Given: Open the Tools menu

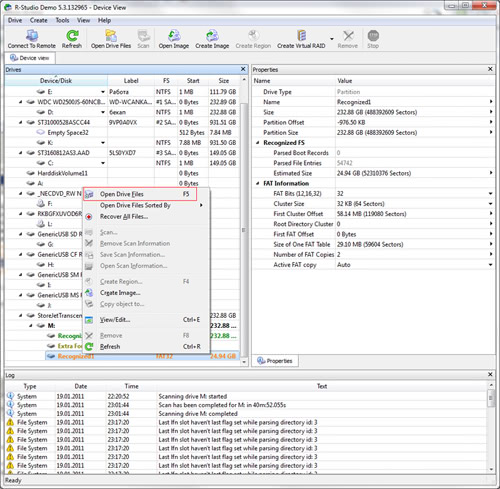Looking at the screenshot, I should pyautogui.click(x=62, y=20).
